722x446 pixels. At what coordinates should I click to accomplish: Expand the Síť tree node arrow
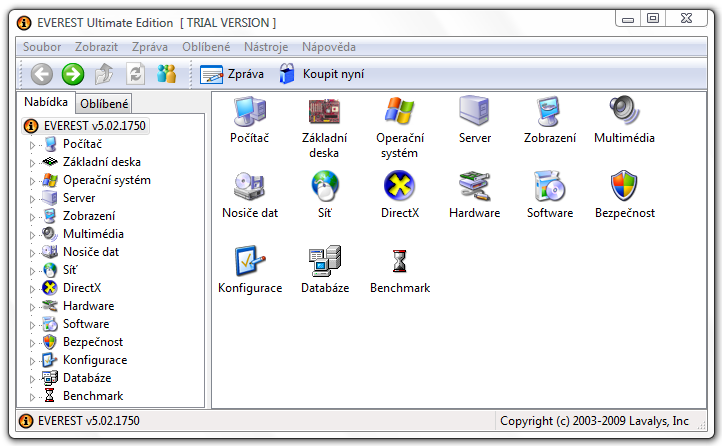point(32,271)
